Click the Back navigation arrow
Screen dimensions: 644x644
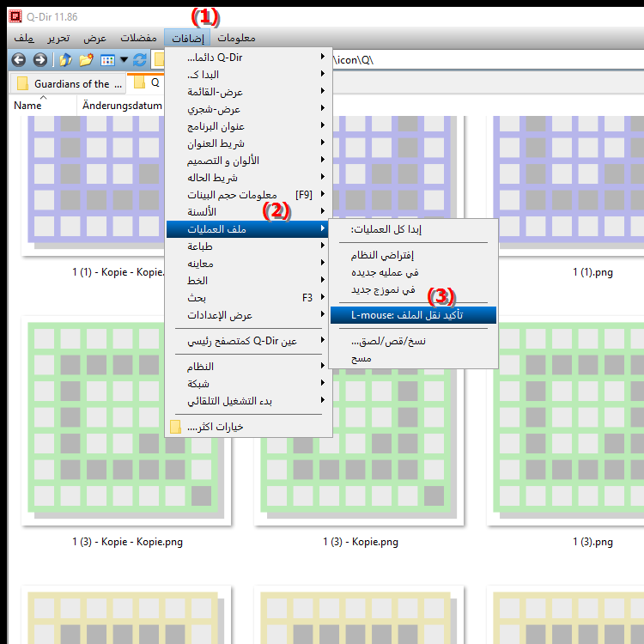click(x=20, y=60)
